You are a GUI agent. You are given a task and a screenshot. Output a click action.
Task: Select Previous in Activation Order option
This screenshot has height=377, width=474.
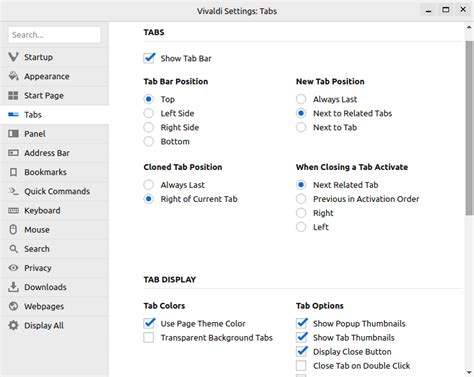click(301, 199)
